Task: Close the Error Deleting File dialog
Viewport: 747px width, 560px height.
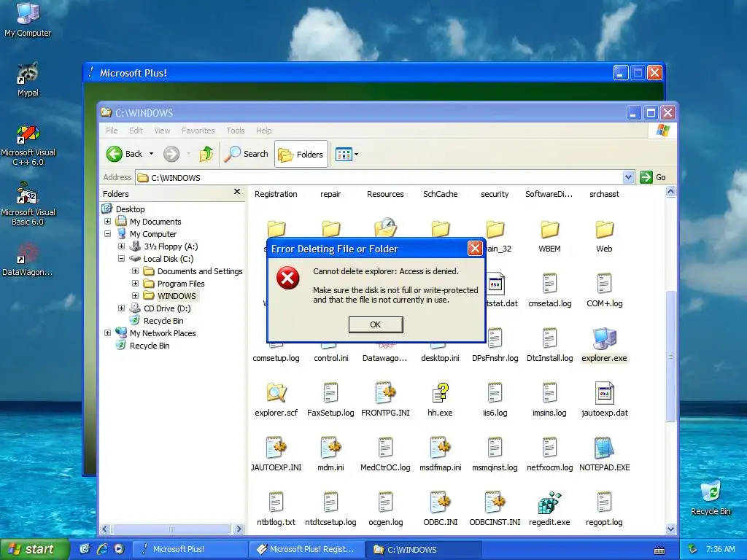Action: pyautogui.click(x=474, y=248)
